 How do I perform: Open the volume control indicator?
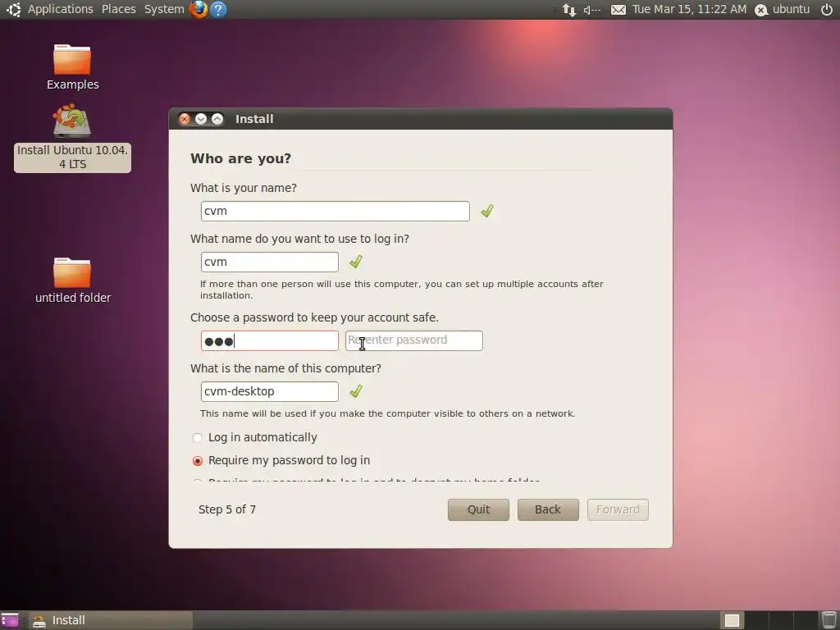592,10
